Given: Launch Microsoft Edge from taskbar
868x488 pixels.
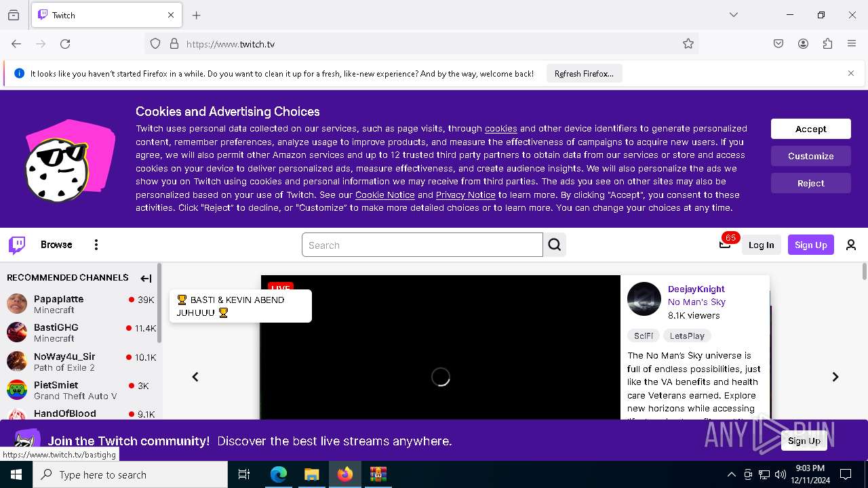Looking at the screenshot, I should [279, 474].
